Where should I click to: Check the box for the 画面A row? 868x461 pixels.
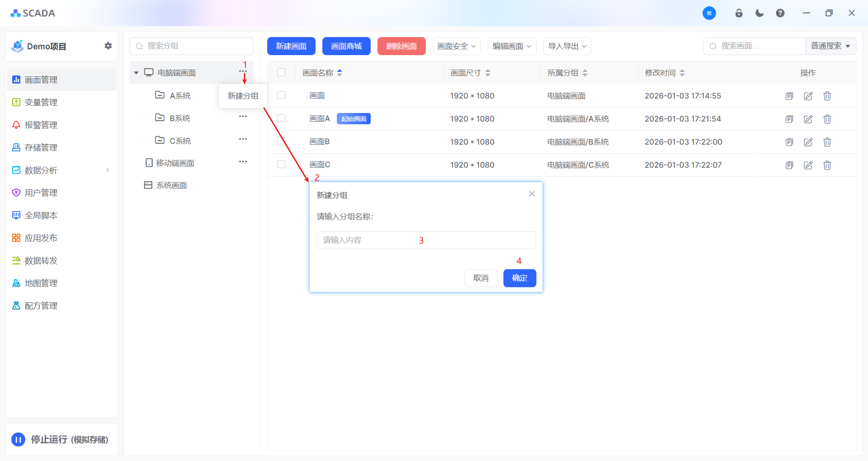(x=281, y=118)
